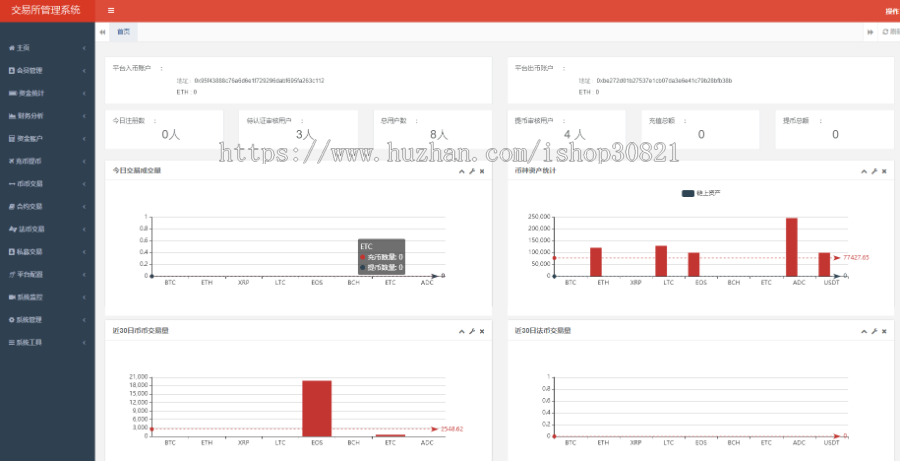Click the EOS bar in 近30日币币交易量 chart
Viewport: 900px width, 461px height.
pos(316,408)
